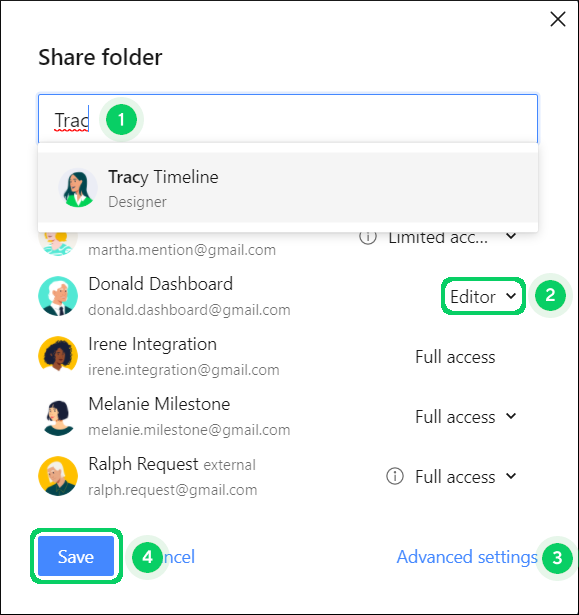Open Donald Dashboard's Editor role dropdown
Image resolution: width=579 pixels, height=615 pixels.
point(483,297)
